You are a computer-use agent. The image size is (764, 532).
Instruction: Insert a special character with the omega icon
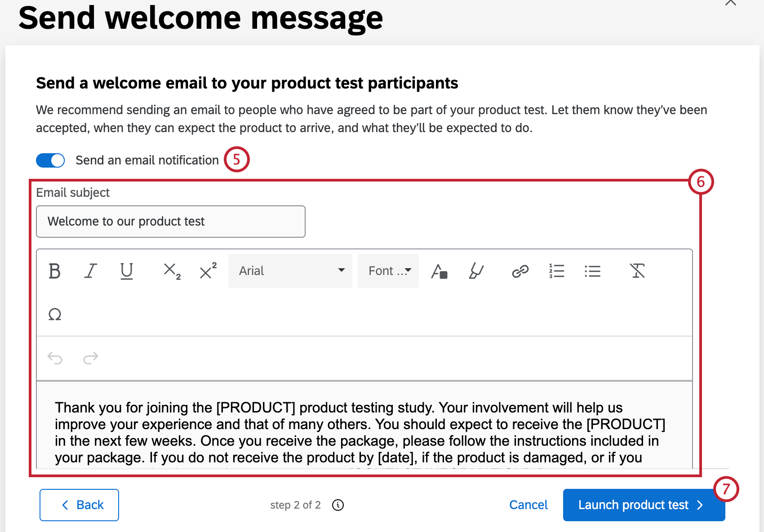pyautogui.click(x=54, y=314)
